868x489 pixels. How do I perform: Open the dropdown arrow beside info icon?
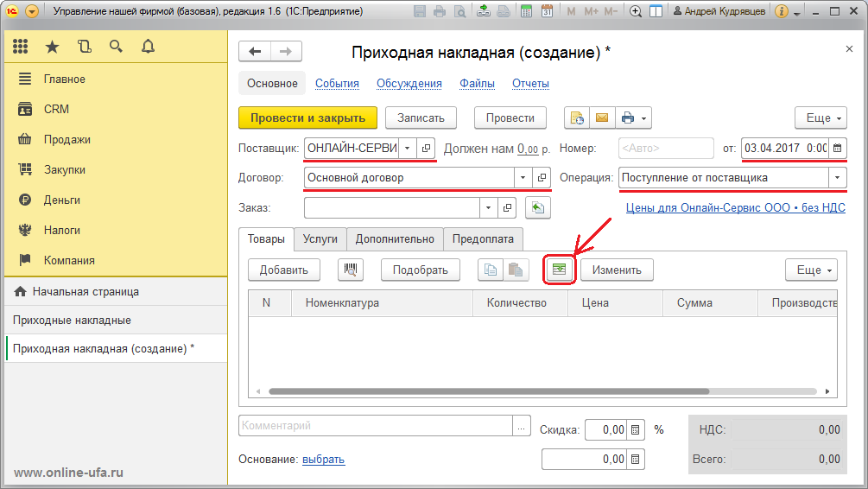pos(797,12)
